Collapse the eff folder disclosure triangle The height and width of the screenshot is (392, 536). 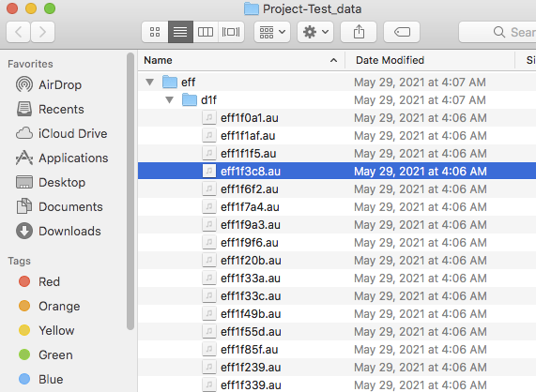(x=149, y=82)
